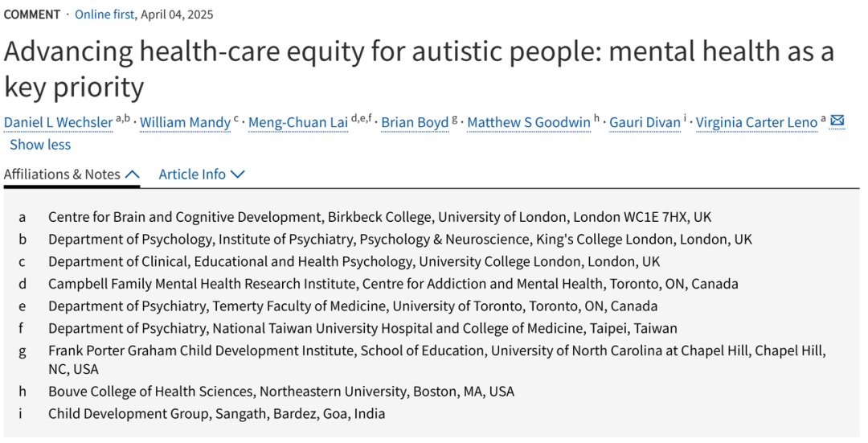Click the COMMENT article type label
The width and height of the screenshot is (868, 443).
tap(32, 14)
